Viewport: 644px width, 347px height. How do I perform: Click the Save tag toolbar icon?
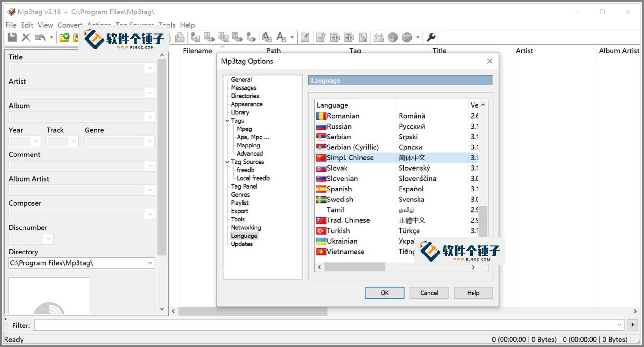click(x=12, y=37)
